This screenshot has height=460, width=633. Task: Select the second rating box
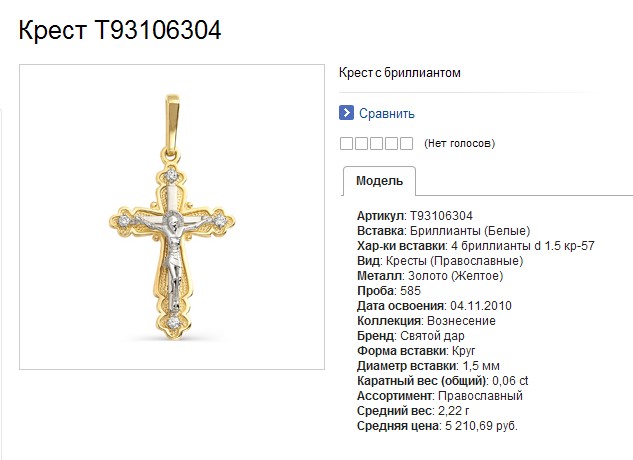pyautogui.click(x=361, y=143)
